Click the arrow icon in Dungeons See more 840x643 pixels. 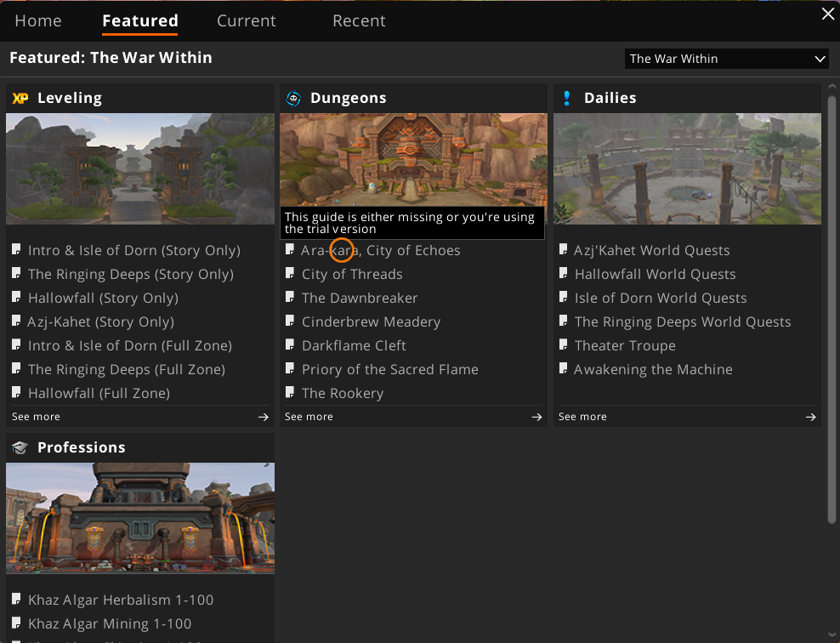[536, 417]
